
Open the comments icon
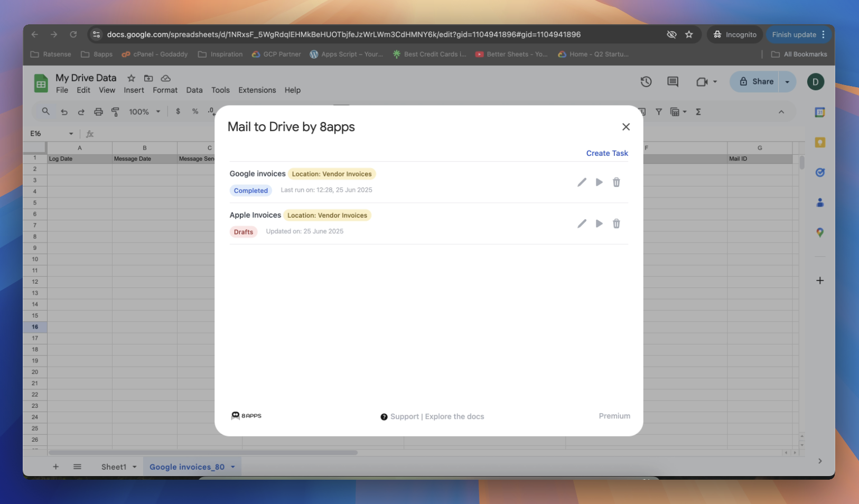click(x=673, y=82)
